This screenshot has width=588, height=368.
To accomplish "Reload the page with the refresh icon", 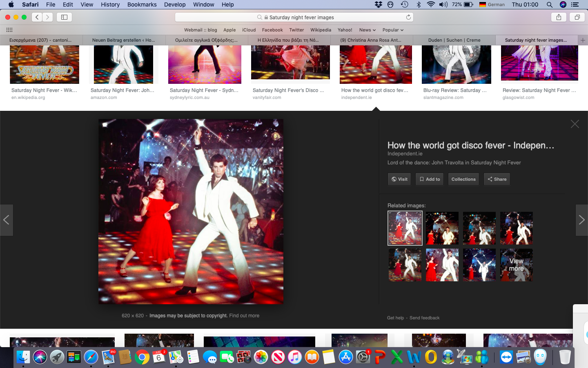I will pyautogui.click(x=408, y=17).
